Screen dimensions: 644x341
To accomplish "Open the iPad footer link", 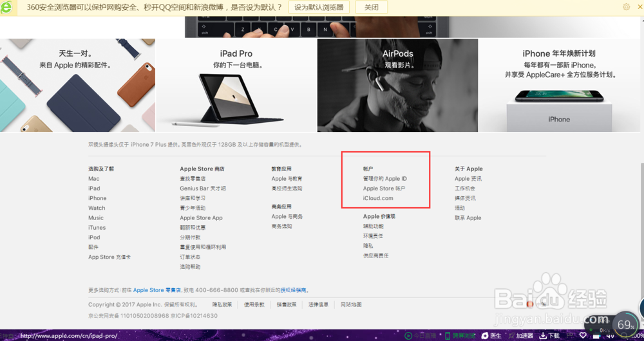I will [x=94, y=189].
